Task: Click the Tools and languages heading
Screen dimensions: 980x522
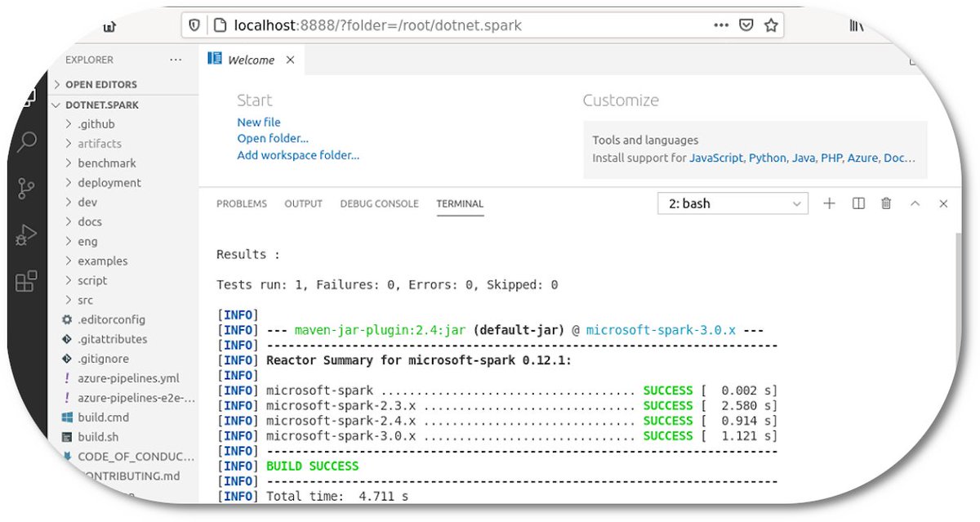Action: [645, 141]
